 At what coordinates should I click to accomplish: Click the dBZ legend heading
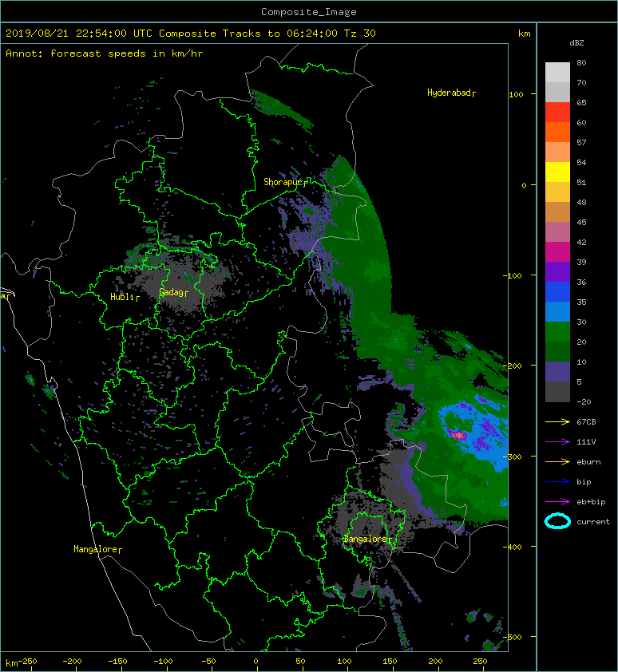pyautogui.click(x=576, y=43)
